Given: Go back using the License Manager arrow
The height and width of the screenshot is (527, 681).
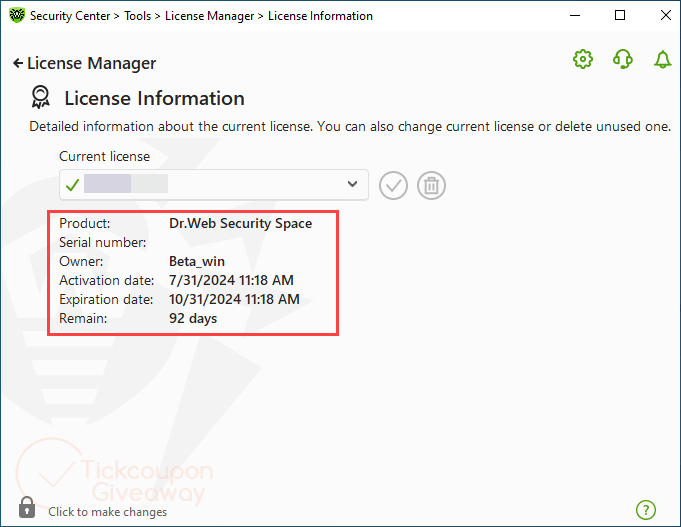Looking at the screenshot, I should click(x=18, y=63).
